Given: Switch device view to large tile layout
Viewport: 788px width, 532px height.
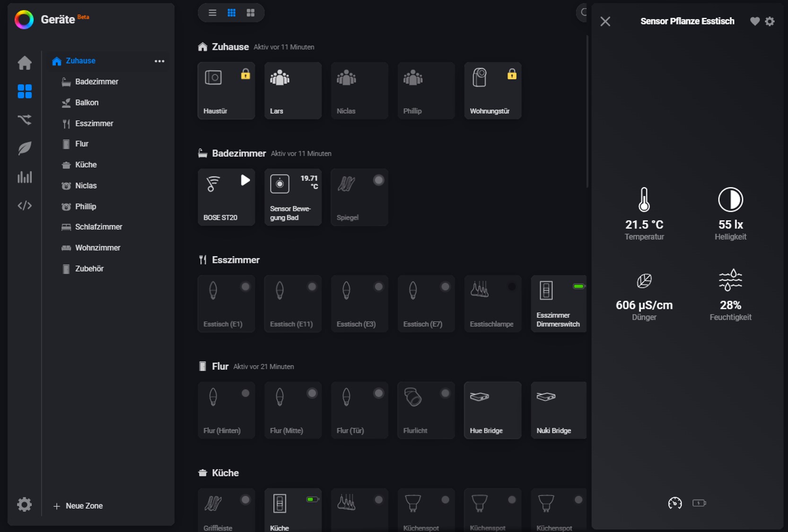Looking at the screenshot, I should (251, 13).
